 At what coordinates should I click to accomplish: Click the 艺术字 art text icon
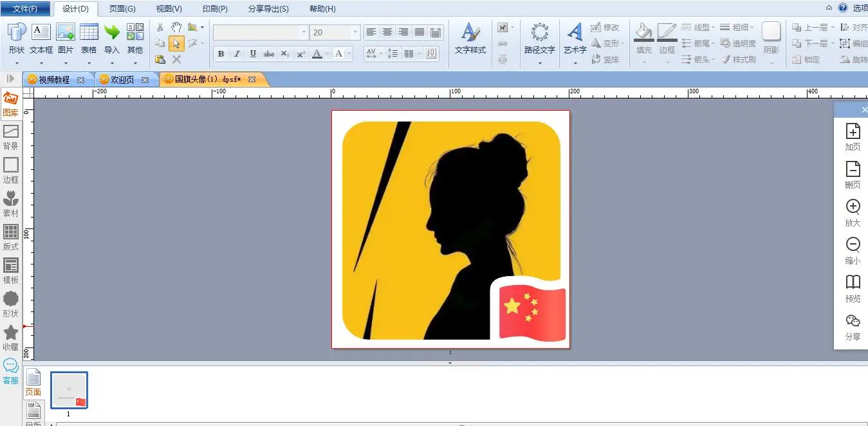click(x=575, y=32)
